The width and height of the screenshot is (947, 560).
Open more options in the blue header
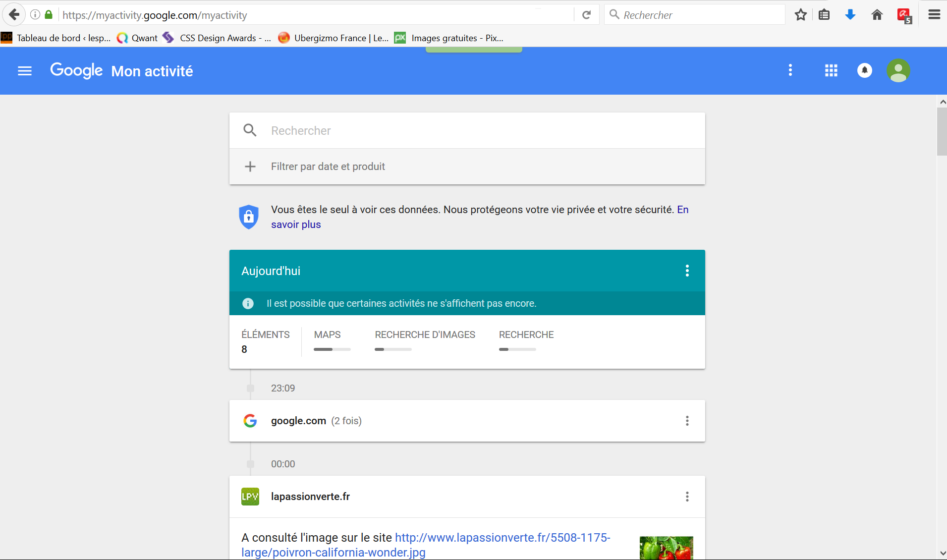(790, 70)
